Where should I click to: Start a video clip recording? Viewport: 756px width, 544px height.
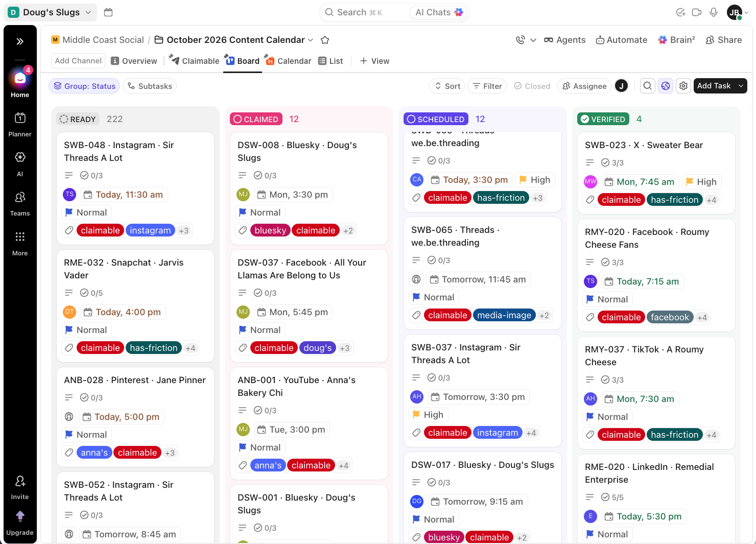(697, 12)
